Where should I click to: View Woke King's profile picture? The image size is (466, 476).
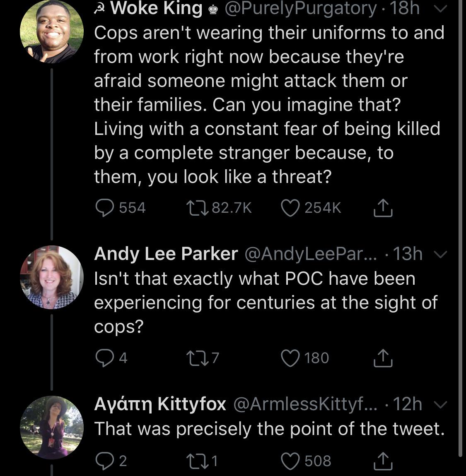click(52, 31)
